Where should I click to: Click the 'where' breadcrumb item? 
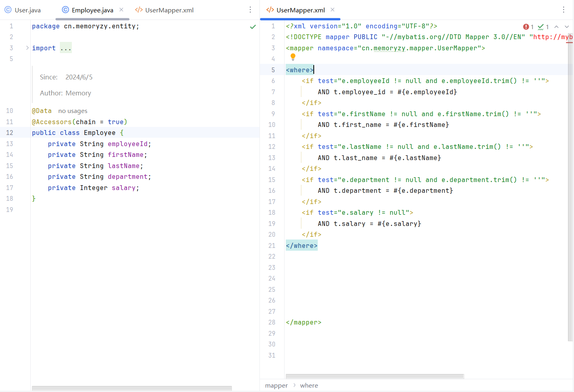pyautogui.click(x=309, y=386)
